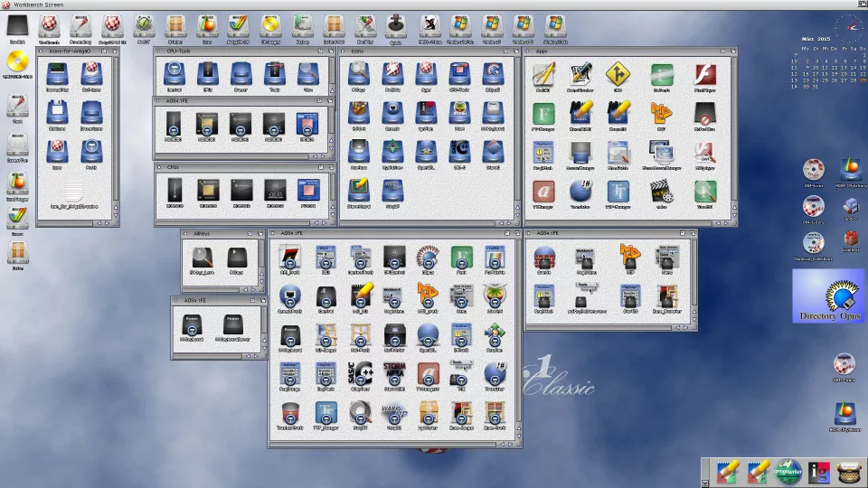868x488 pixels.
Task: Click the green globe icon in the dock
Action: 788,473
